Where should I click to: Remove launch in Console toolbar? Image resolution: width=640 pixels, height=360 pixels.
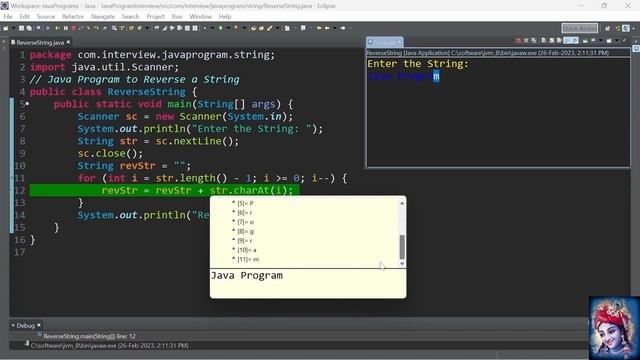pos(526,40)
